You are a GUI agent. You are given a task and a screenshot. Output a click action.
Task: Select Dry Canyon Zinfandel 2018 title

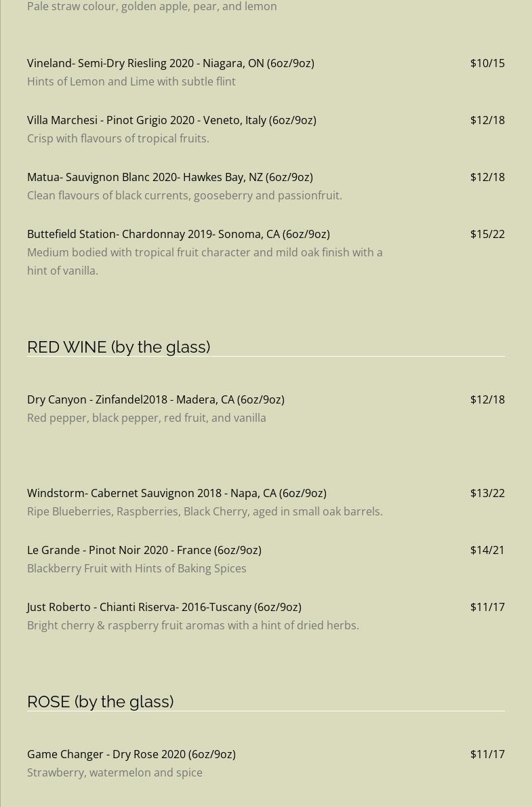point(155,400)
